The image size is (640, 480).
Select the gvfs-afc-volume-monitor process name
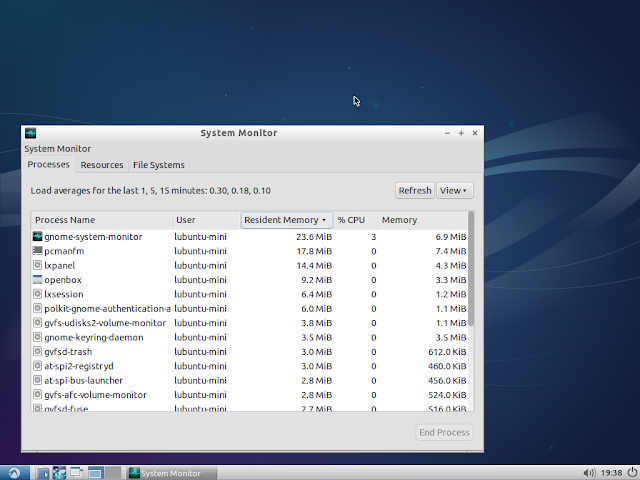[95, 395]
